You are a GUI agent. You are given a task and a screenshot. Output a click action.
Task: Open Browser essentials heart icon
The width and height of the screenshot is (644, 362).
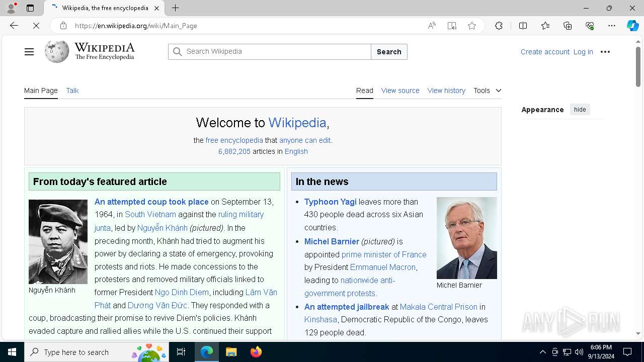[590, 26]
